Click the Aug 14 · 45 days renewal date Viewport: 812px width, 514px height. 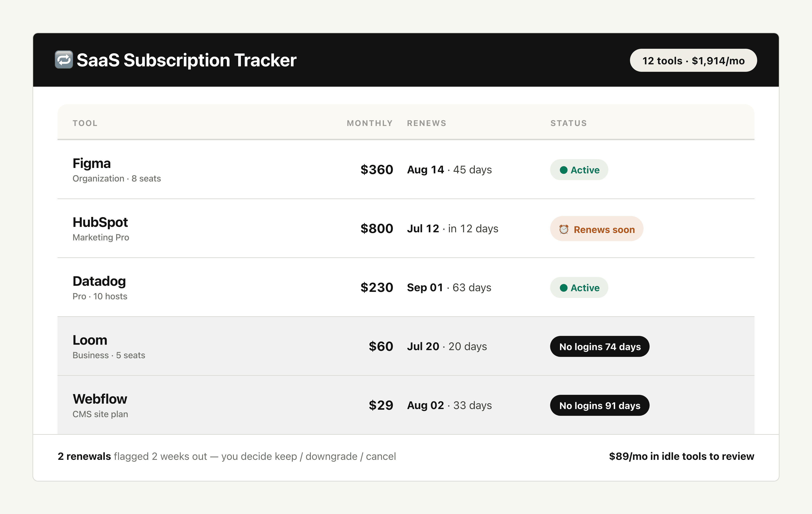pyautogui.click(x=449, y=170)
